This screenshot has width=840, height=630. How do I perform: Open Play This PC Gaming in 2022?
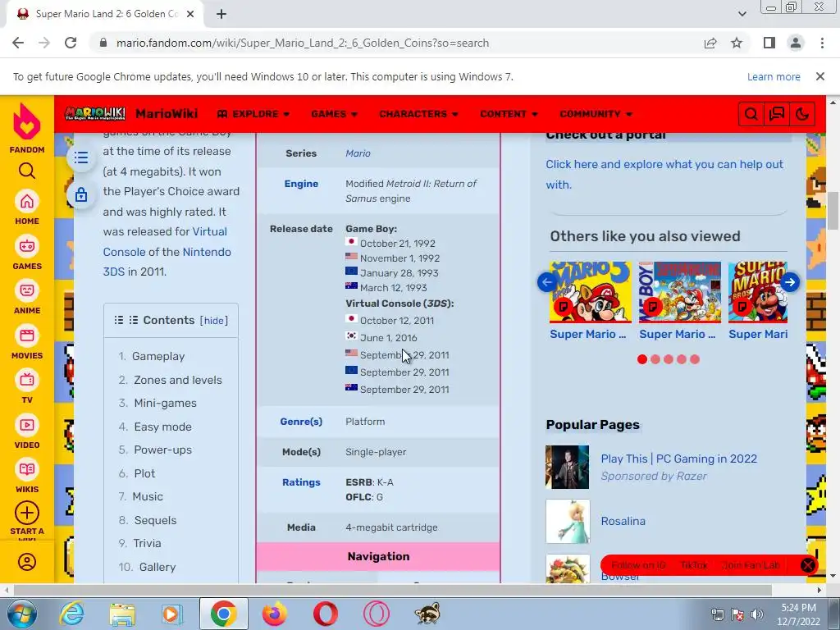[678, 459]
